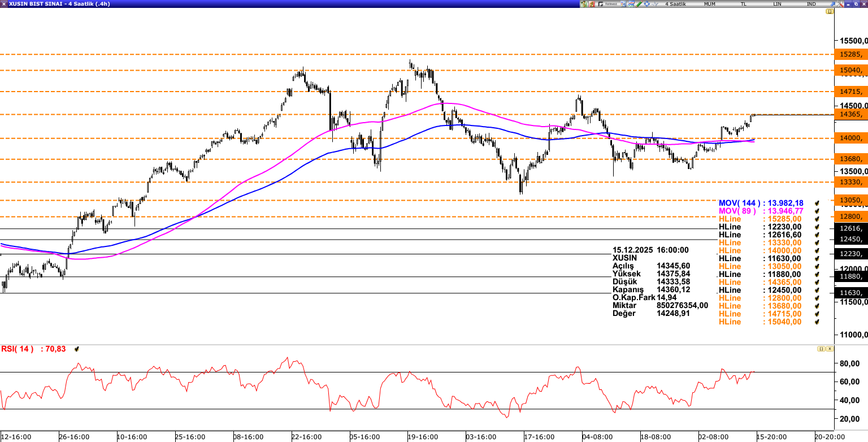Toggle the MOV(144) indicator checkmark
The height and width of the screenshot is (442, 868).
click(817, 203)
